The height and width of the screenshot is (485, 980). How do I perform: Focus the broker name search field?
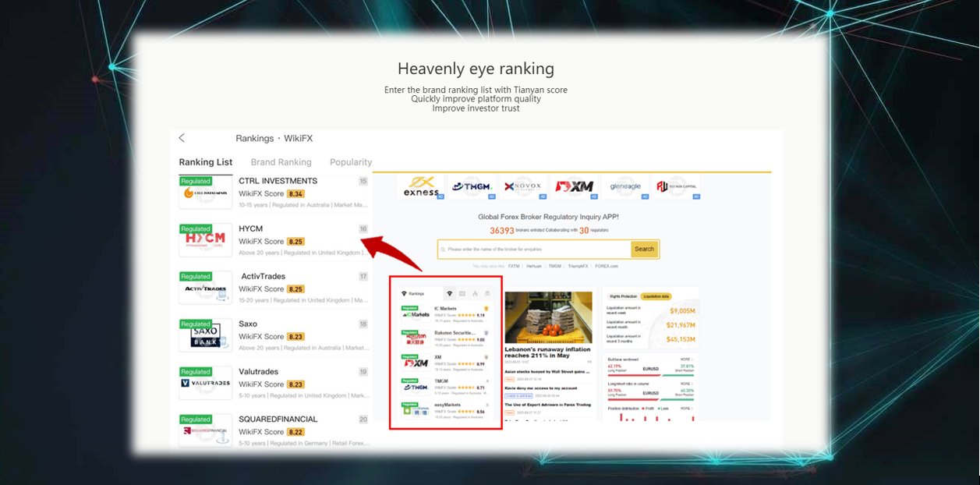tap(535, 250)
